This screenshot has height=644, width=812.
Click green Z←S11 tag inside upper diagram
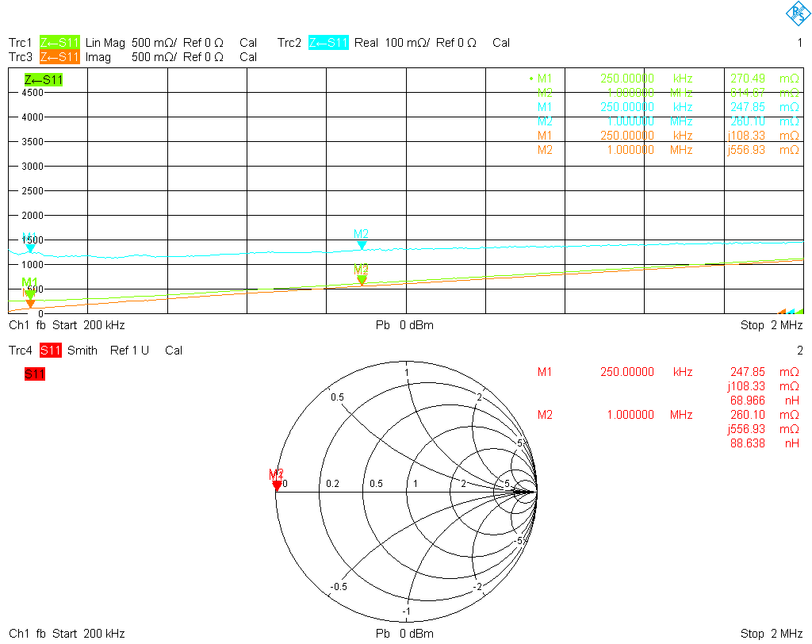[44, 80]
